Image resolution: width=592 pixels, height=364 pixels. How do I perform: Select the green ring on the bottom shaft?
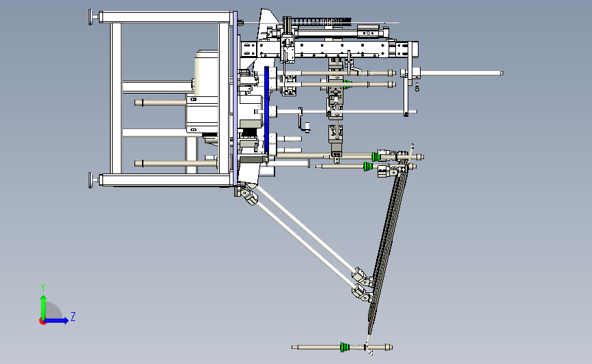pyautogui.click(x=343, y=347)
